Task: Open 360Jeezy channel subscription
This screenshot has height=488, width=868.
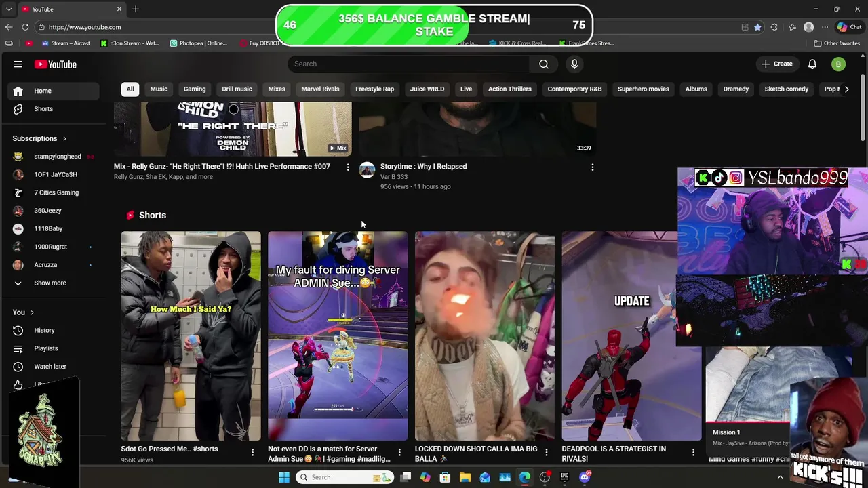Action: pos(54,211)
